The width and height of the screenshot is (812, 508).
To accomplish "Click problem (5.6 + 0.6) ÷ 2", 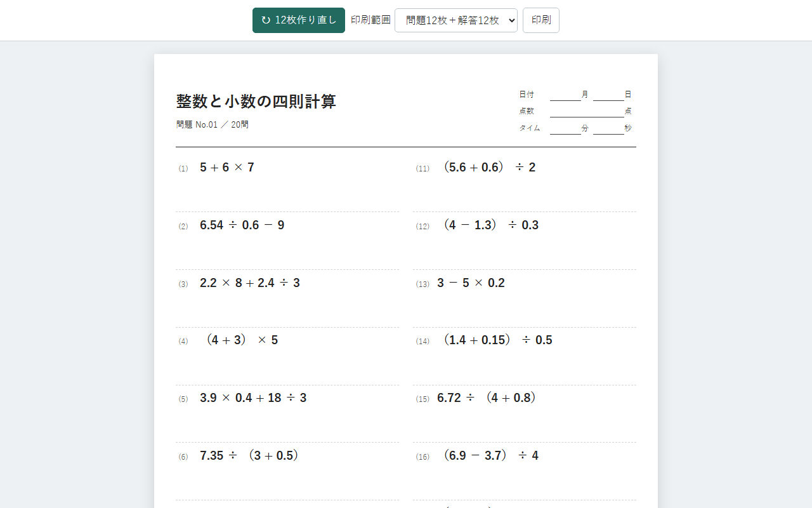I will pyautogui.click(x=490, y=168).
